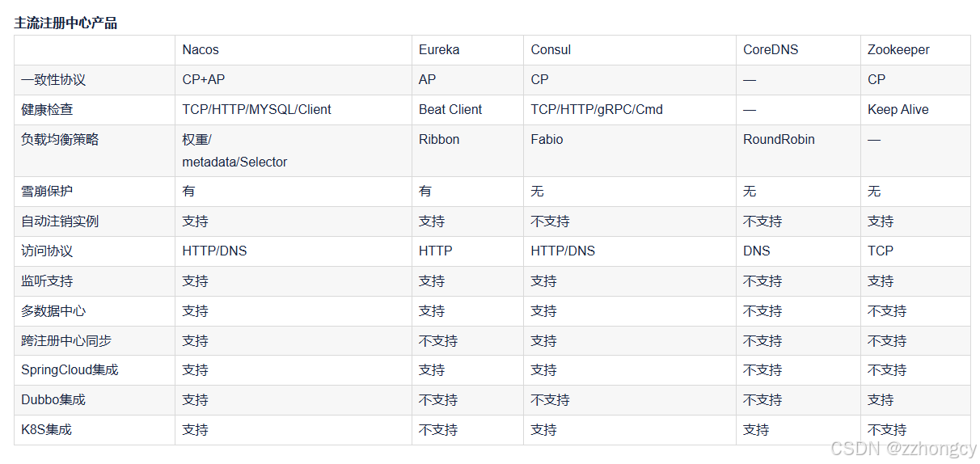Click CoreDNS 不支持 in the 监听支持 row

[762, 281]
